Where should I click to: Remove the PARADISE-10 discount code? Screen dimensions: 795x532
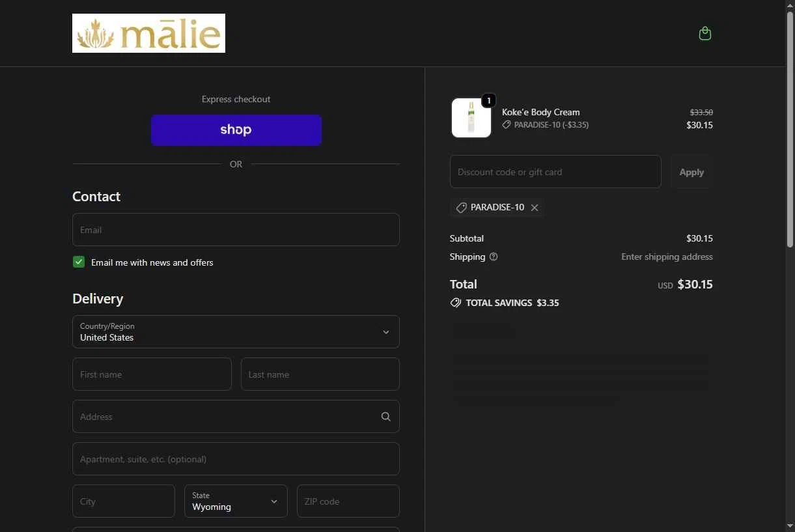pos(535,208)
